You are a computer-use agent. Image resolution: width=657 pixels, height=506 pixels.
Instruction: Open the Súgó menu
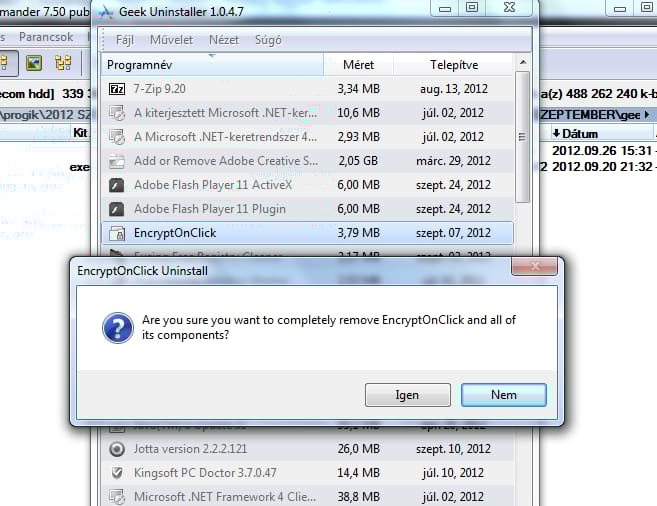pyautogui.click(x=268, y=40)
